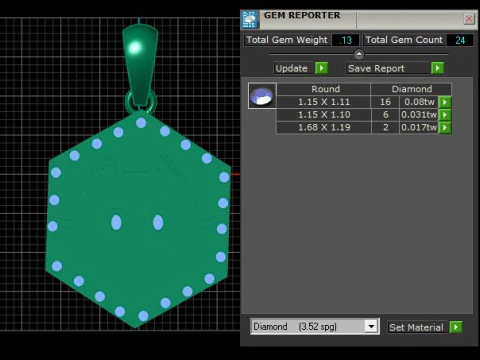Viewport: 480px width, 360px height.
Task: Select the pendant bail in viewport
Action: click(140, 65)
